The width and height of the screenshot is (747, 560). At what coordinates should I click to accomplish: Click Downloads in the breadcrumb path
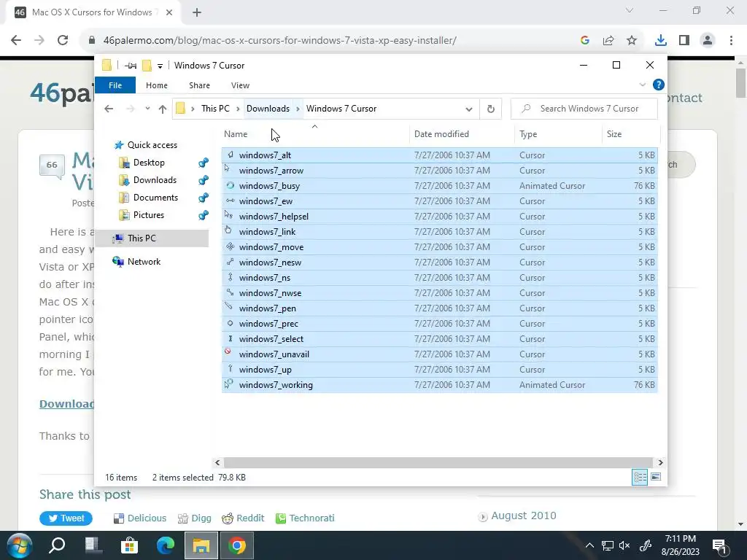pos(268,109)
